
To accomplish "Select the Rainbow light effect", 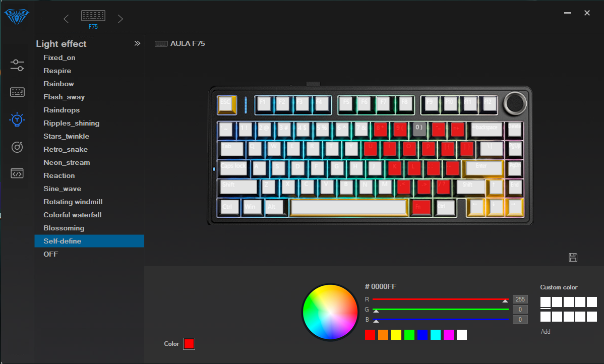I will point(58,84).
